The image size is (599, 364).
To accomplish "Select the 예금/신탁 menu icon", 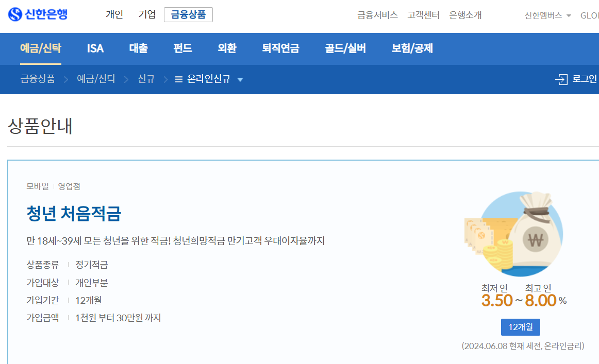I will (x=41, y=48).
